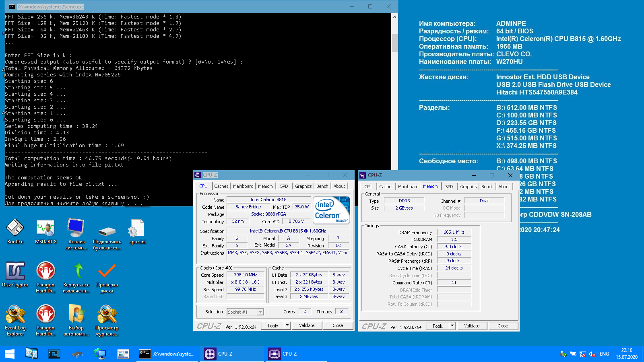Open the Анализ системн... desktop icon

pos(76,234)
